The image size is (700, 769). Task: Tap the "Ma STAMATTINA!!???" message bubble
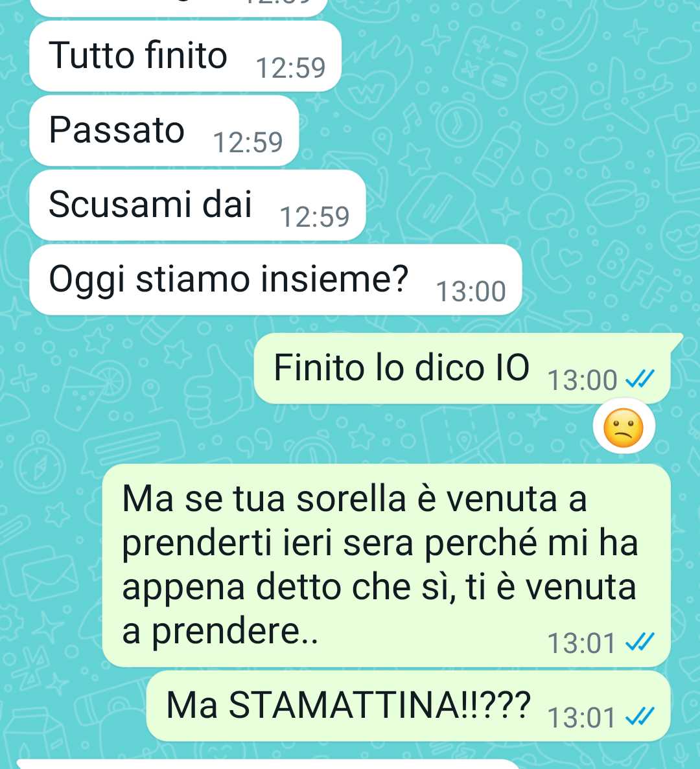point(408,706)
